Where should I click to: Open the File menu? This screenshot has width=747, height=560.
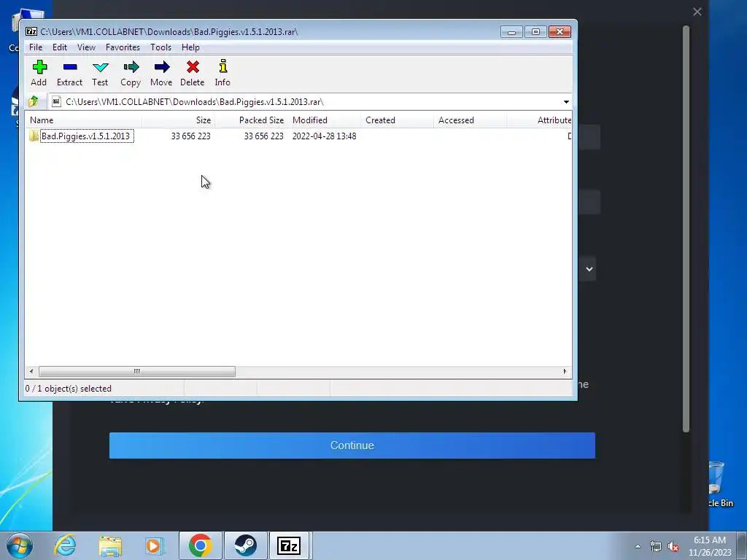(36, 47)
